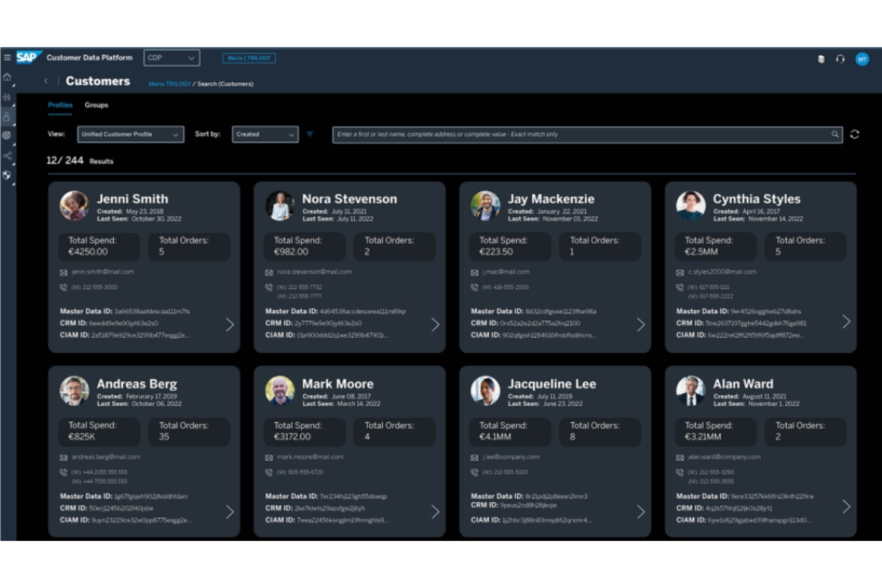
Task: Open the share connections icon in sidebar
Action: click(x=7, y=157)
